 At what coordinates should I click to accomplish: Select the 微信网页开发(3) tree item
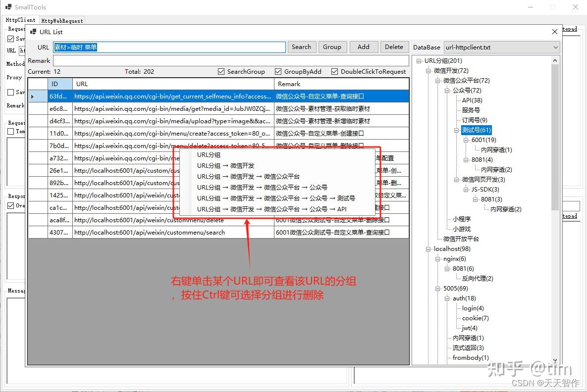(483, 180)
